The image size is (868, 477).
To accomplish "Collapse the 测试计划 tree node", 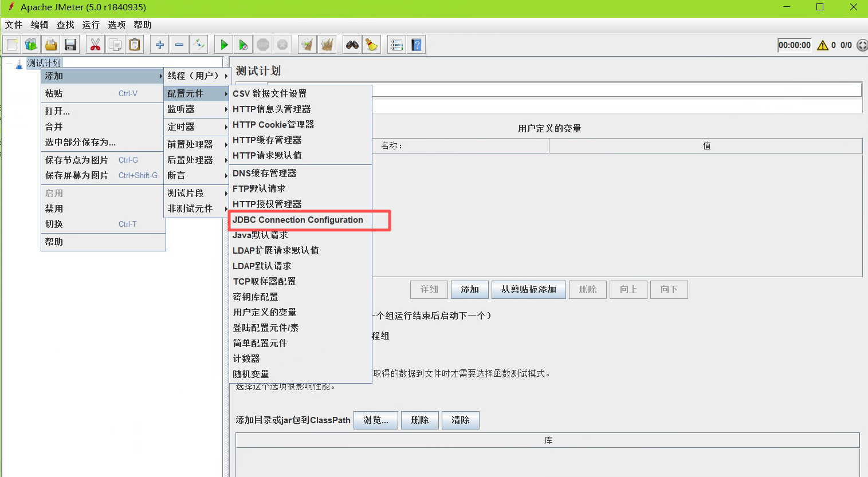I will click(x=9, y=64).
